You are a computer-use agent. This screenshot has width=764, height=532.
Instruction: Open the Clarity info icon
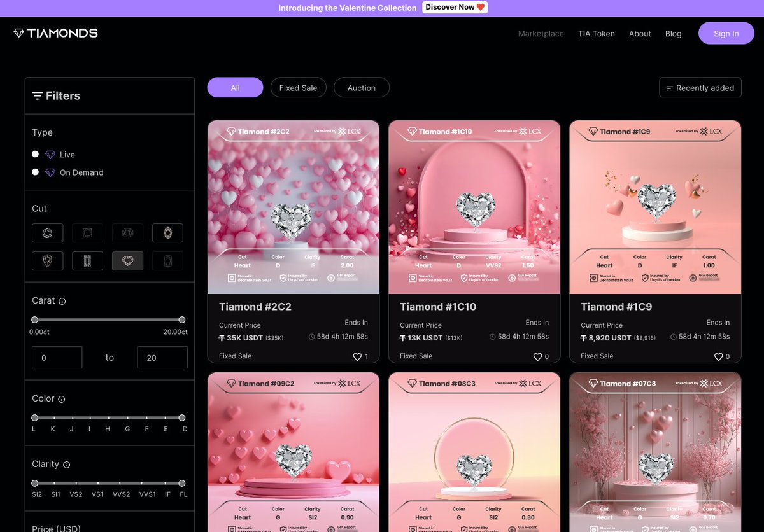point(66,465)
